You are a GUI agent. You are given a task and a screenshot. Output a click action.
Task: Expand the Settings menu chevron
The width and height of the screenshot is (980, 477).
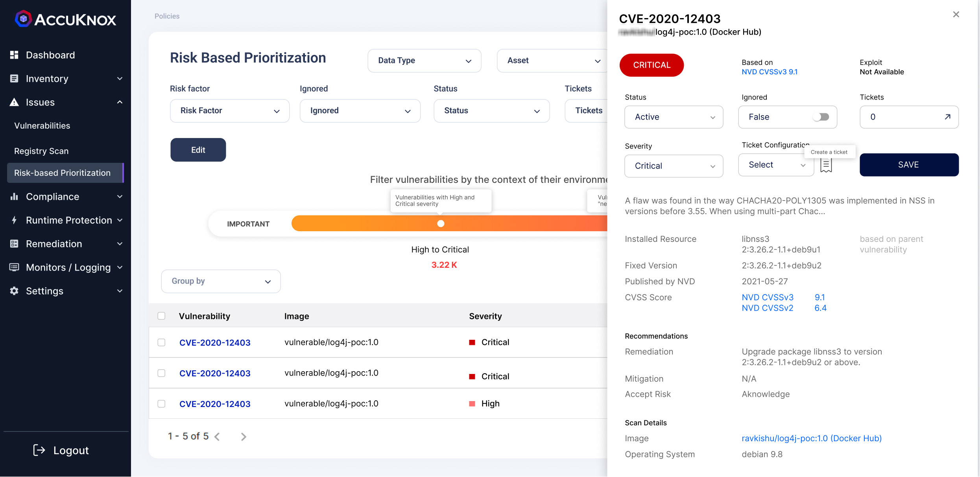[x=120, y=291]
